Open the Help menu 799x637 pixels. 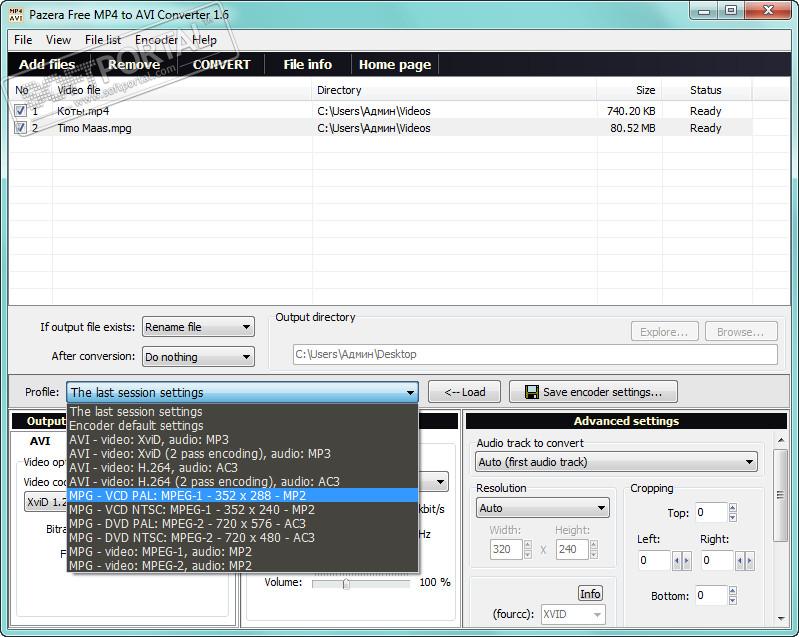click(204, 40)
